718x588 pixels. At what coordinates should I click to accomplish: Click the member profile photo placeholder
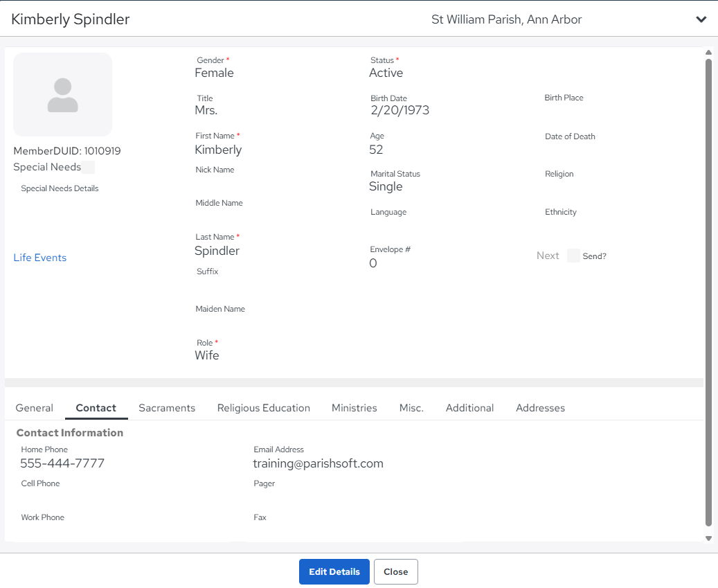click(63, 94)
